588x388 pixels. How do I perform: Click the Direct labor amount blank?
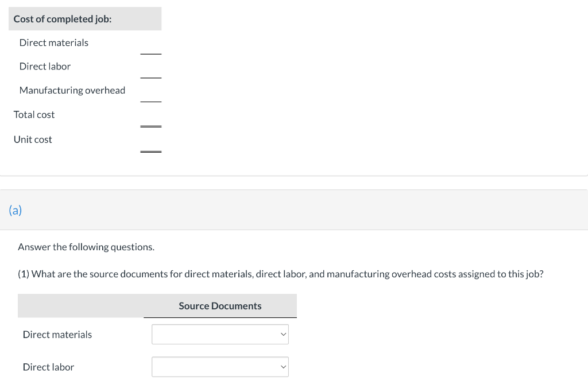click(151, 77)
